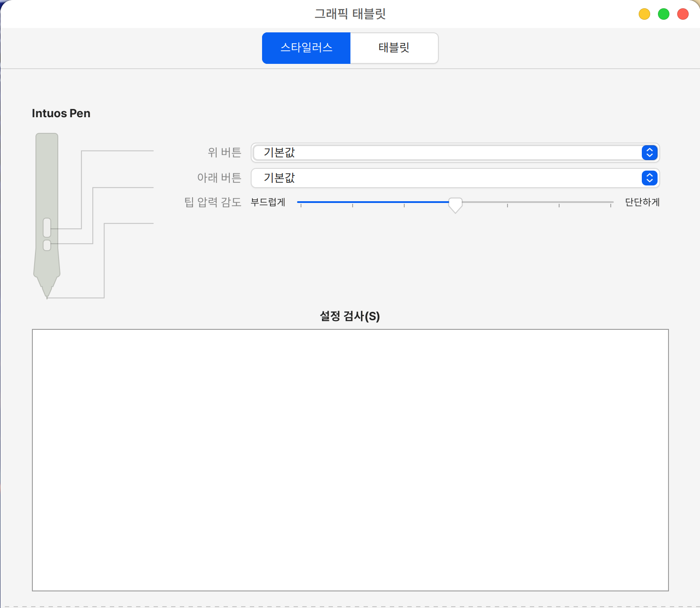Click the 설정 검사 test drawing area

click(350, 460)
